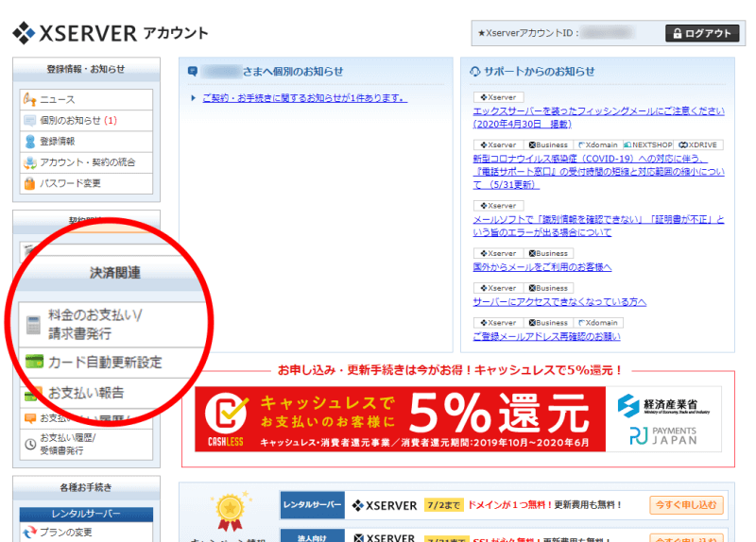Select the レンタルサーバー campaign label

tap(312, 505)
